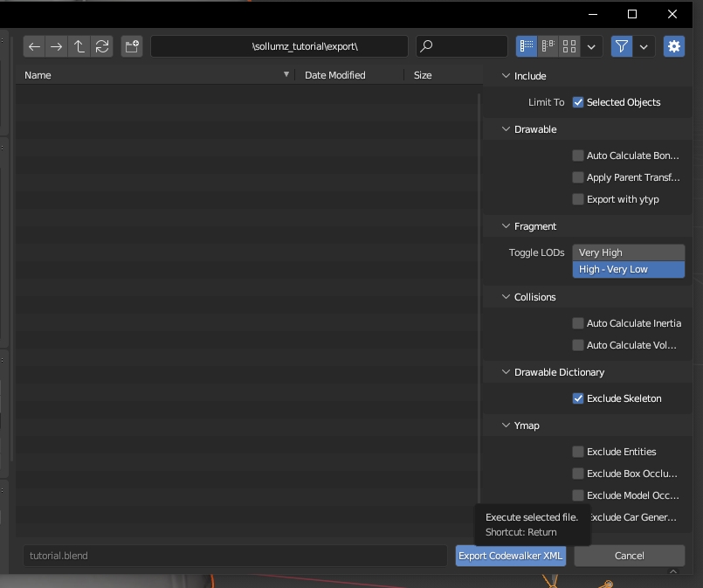Enable Export with ytyp checkbox
The image size is (703, 588).
coord(578,199)
